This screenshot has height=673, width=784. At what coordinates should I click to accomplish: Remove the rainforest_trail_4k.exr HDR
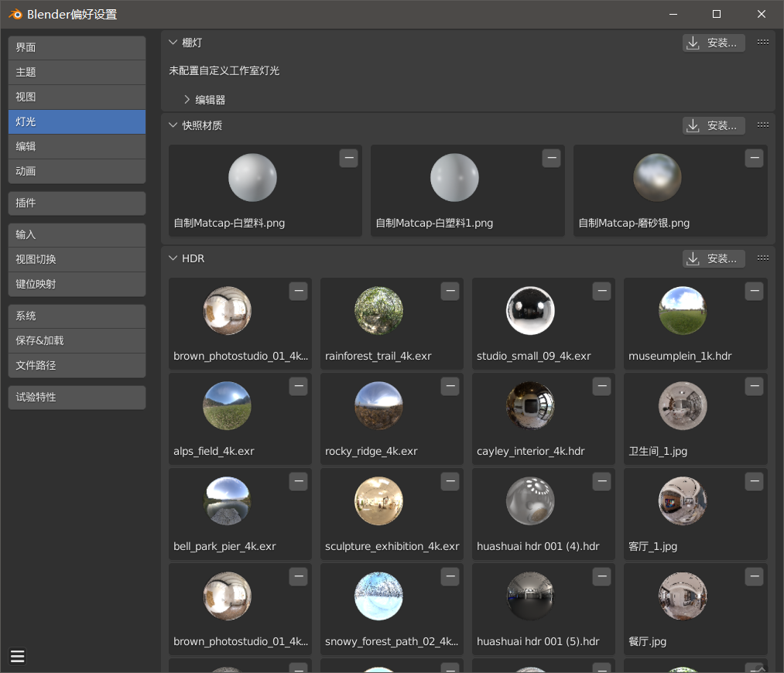[450, 292]
